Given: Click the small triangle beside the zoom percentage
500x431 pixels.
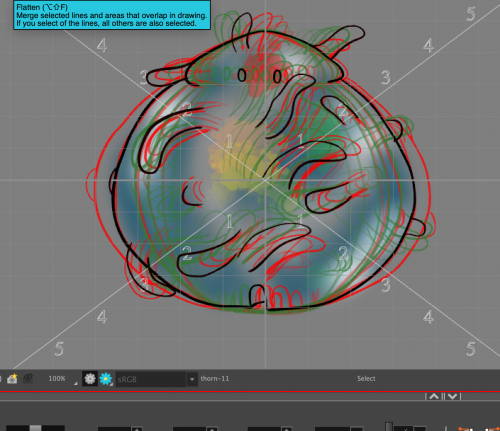Looking at the screenshot, I should [x=76, y=383].
